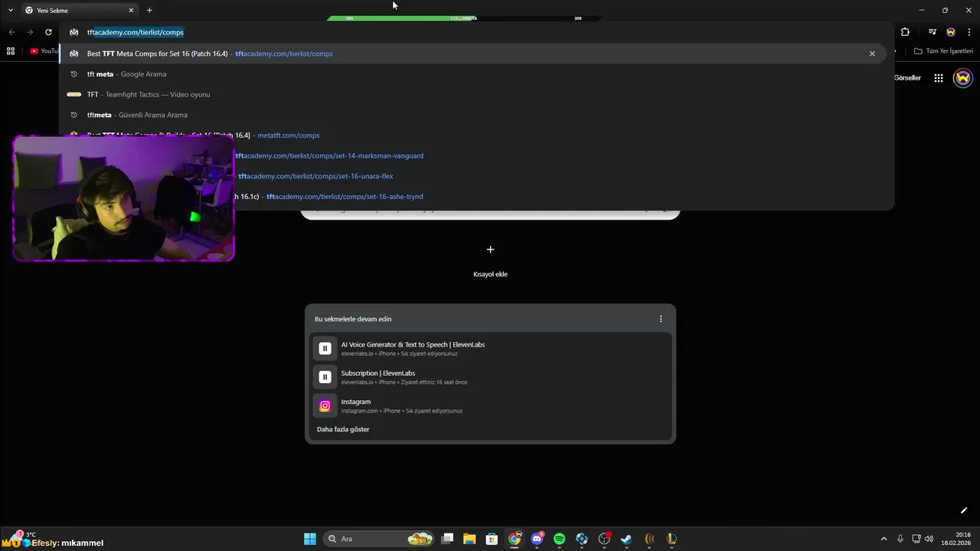Image resolution: width=980 pixels, height=551 pixels.
Task: Open a new tab with plus button
Action: pyautogui.click(x=149, y=10)
